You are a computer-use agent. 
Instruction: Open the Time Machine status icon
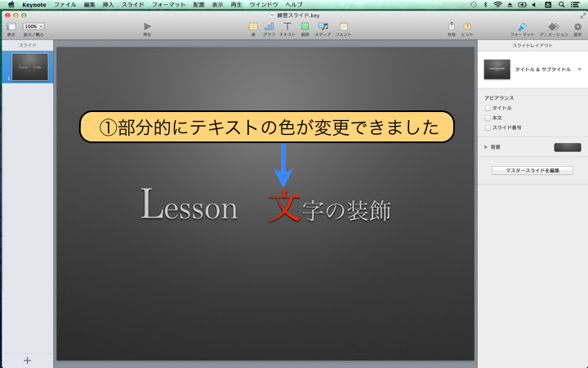pos(474,5)
